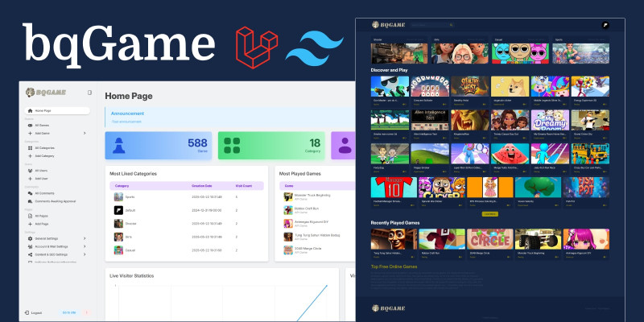The height and width of the screenshot is (322, 644).
Task: Click the red icon beside Go to site
Action: (x=86, y=313)
